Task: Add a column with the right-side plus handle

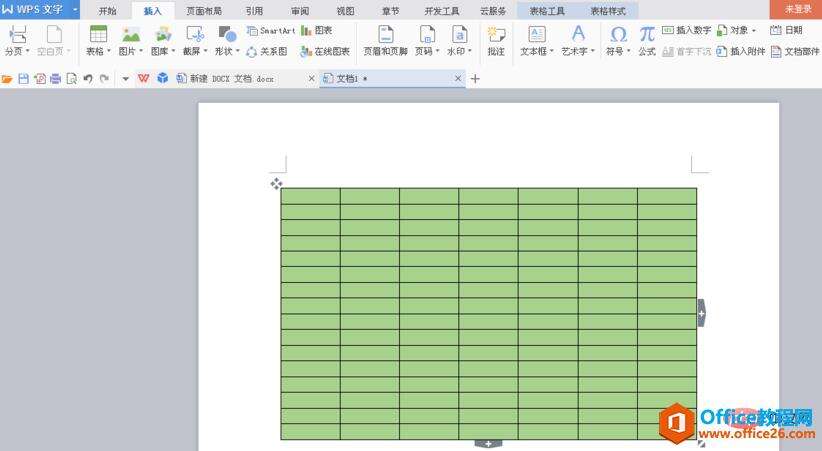Action: pos(701,313)
